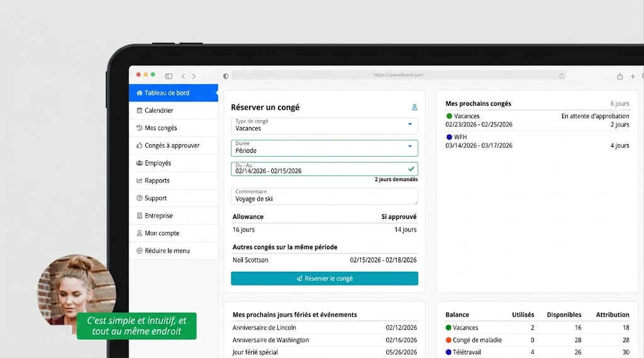The width and height of the screenshot is (644, 358).
Task: Click the Anniversaire de Lincoln holiday row
Action: coord(325,328)
